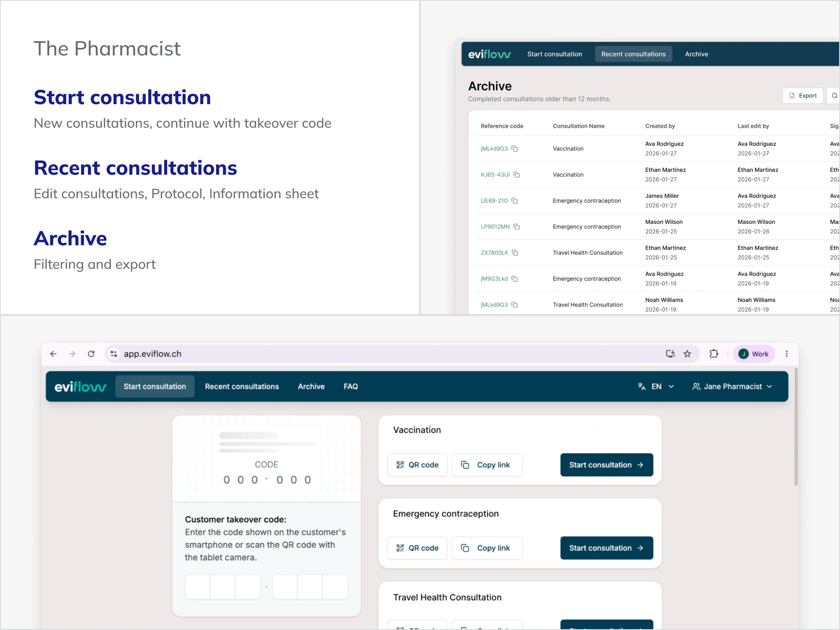Click the eviflow logo in the Archive window
Screen dimensions: 840x630
pos(489,54)
